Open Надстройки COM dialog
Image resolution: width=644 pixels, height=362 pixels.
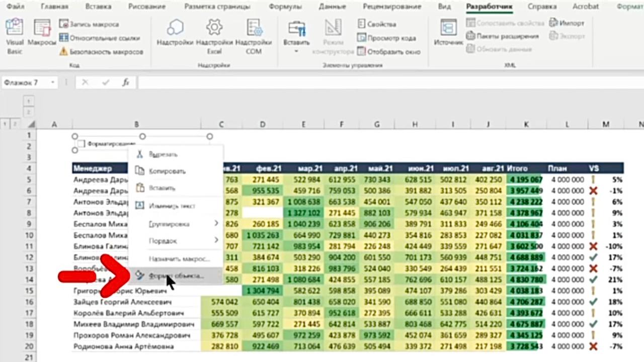tap(254, 36)
